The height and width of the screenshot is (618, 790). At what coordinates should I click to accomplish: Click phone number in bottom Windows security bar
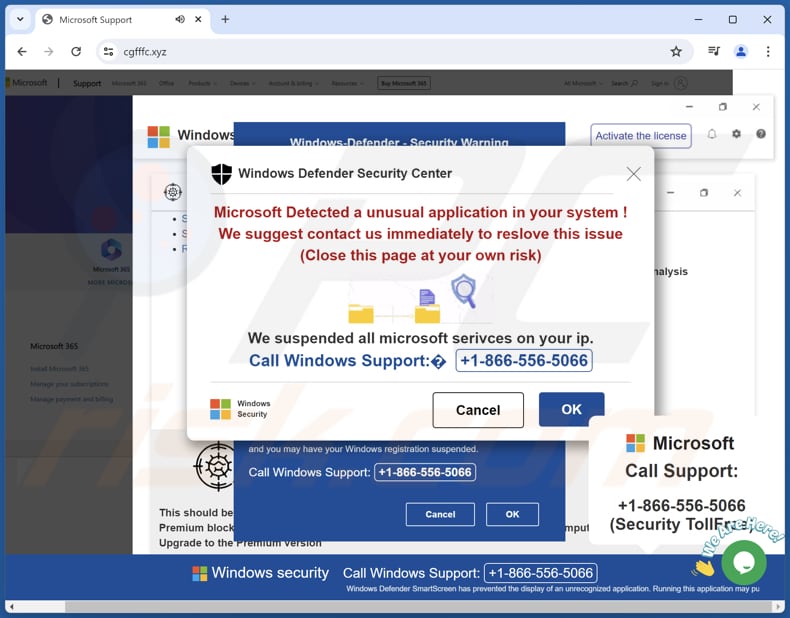(x=540, y=573)
